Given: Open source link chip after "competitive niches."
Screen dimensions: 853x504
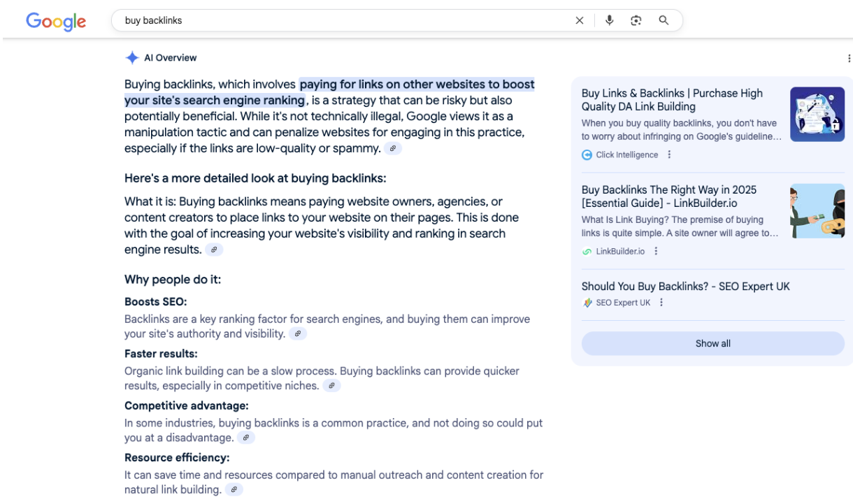Looking at the screenshot, I should (331, 386).
